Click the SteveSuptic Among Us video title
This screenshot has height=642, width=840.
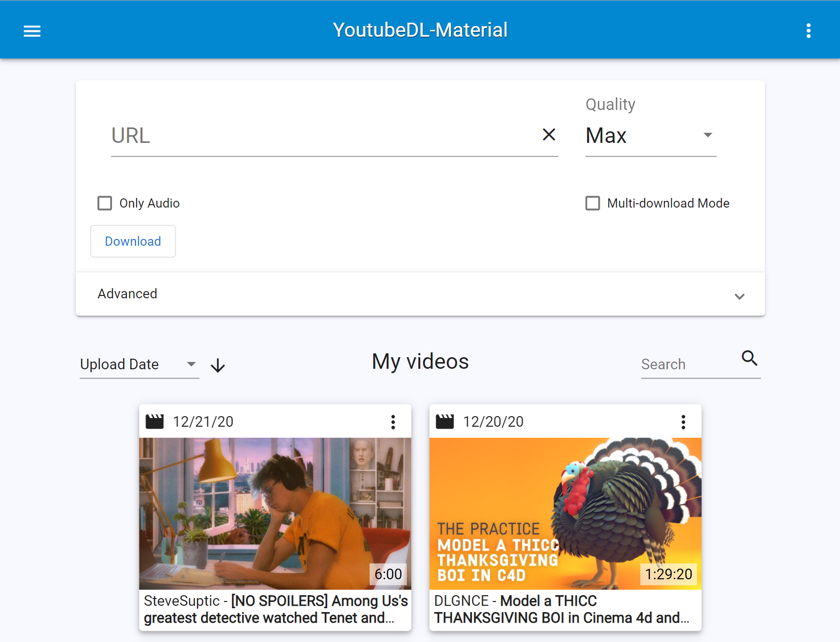coord(275,609)
